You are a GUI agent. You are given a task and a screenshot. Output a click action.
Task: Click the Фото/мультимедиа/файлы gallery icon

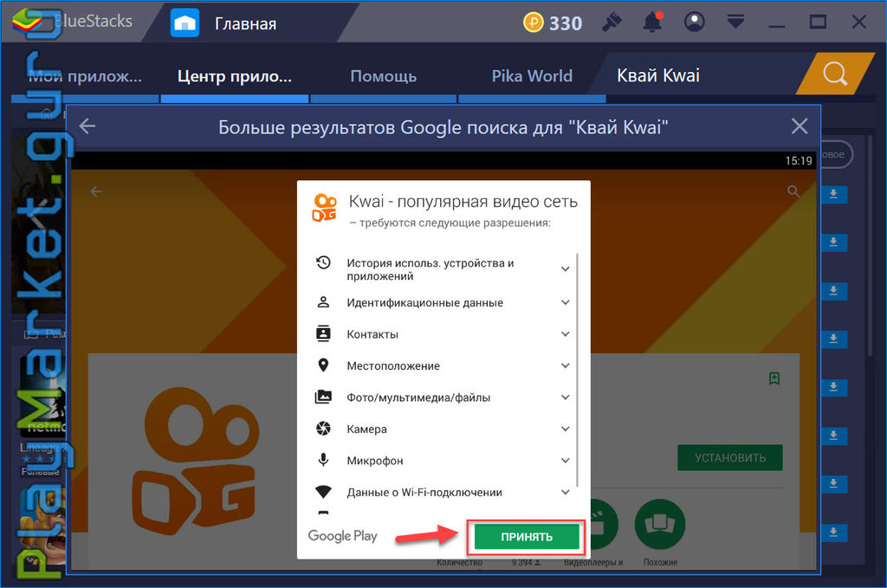coord(323,397)
